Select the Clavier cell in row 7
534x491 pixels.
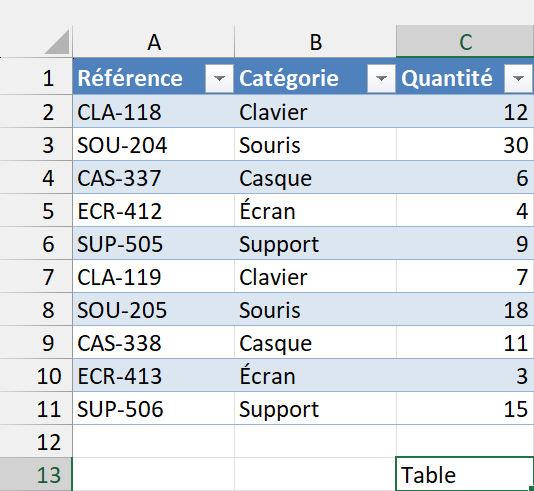315,277
